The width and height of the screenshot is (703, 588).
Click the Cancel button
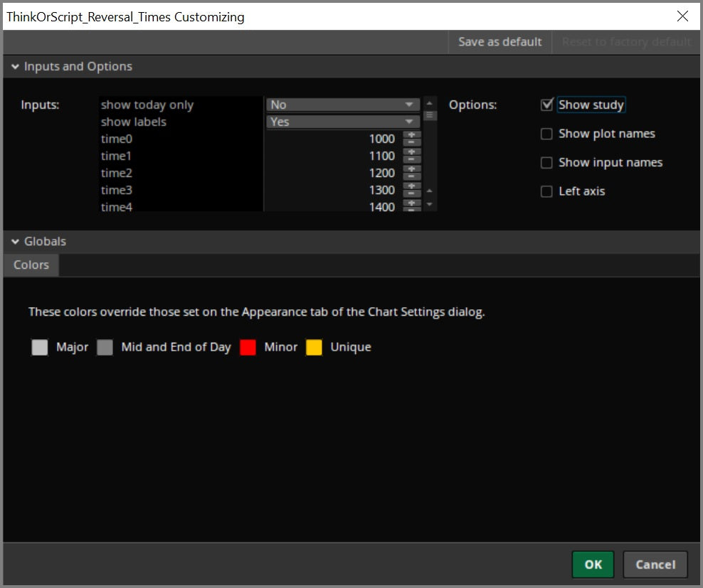(x=655, y=565)
